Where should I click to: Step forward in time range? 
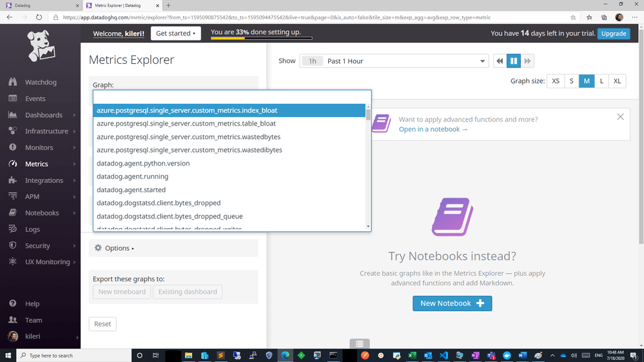click(528, 61)
